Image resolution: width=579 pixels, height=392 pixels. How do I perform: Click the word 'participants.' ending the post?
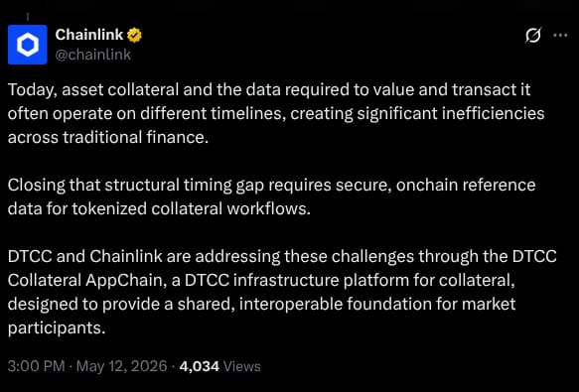click(x=57, y=327)
